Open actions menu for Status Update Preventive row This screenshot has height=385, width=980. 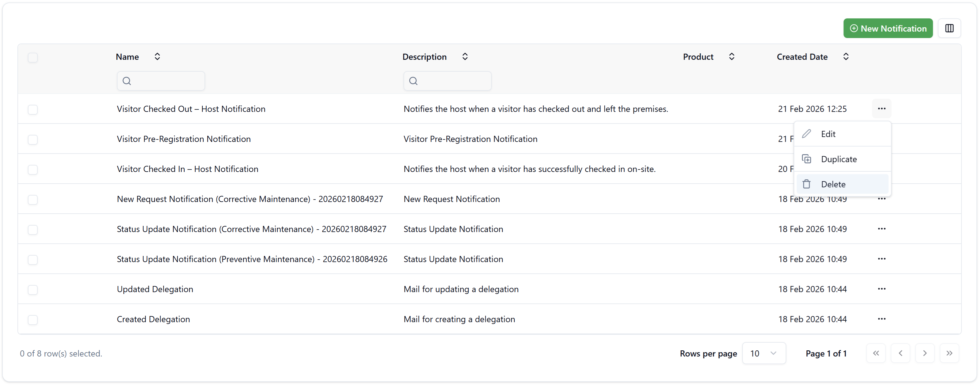tap(881, 259)
